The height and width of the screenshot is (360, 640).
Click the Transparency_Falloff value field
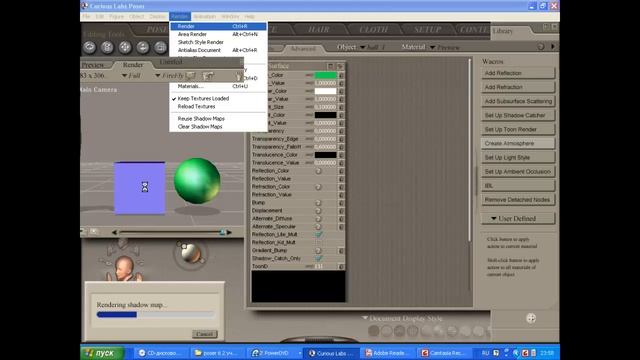tap(325, 147)
